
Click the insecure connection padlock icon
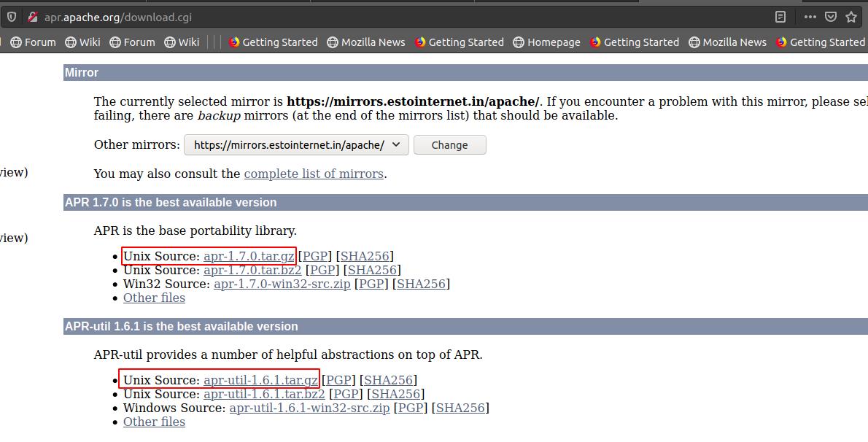(x=33, y=18)
